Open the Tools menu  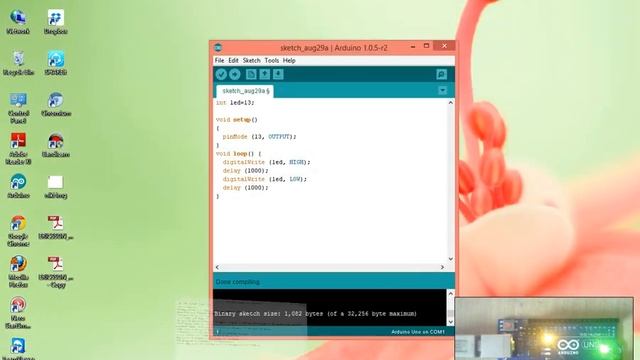click(271, 60)
